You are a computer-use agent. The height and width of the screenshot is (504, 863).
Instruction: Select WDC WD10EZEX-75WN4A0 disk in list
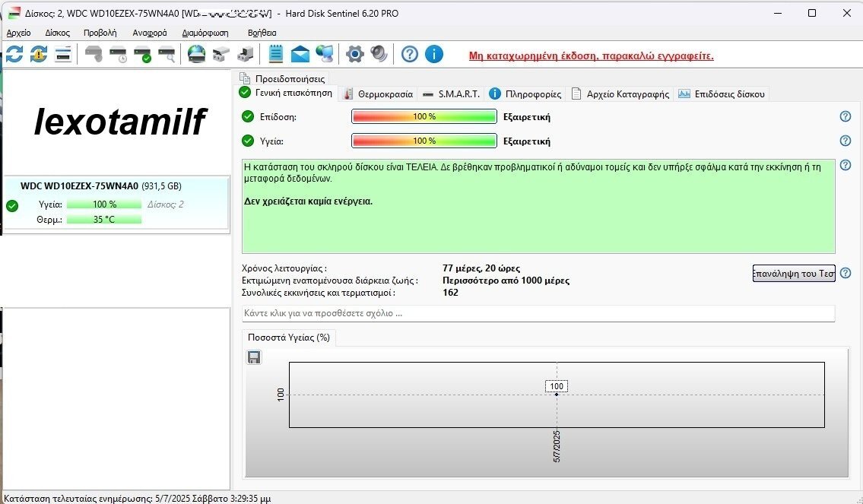tap(116, 202)
